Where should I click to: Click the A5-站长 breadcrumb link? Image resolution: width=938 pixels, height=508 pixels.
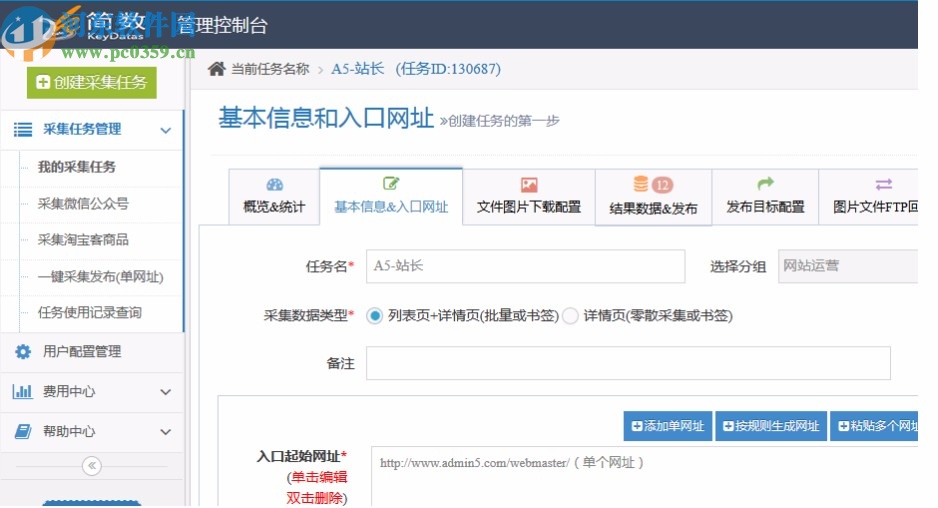[x=358, y=69]
